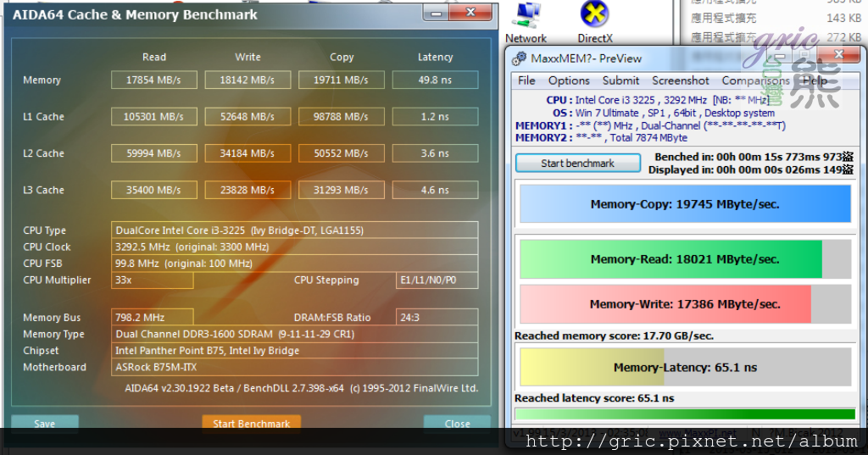Select the Memory Latency 49.8 ns field
This screenshot has height=455, width=868.
pos(435,80)
